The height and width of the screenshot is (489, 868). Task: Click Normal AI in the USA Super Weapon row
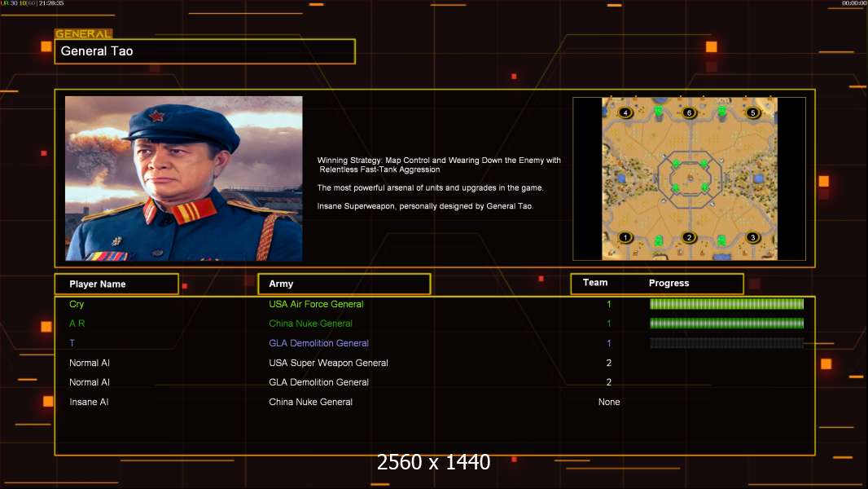tap(89, 363)
